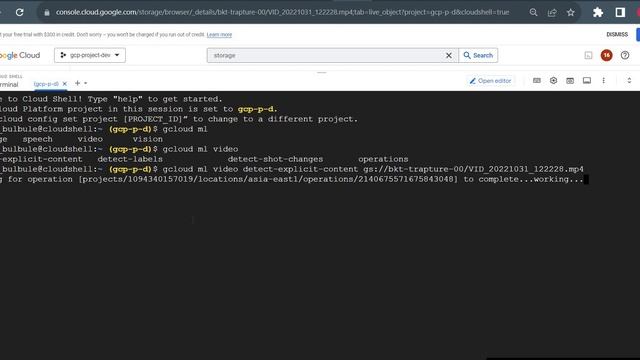Open the browser zoom magnifier icon
Image resolution: width=640 pixels, height=360 pixels.
tap(533, 13)
